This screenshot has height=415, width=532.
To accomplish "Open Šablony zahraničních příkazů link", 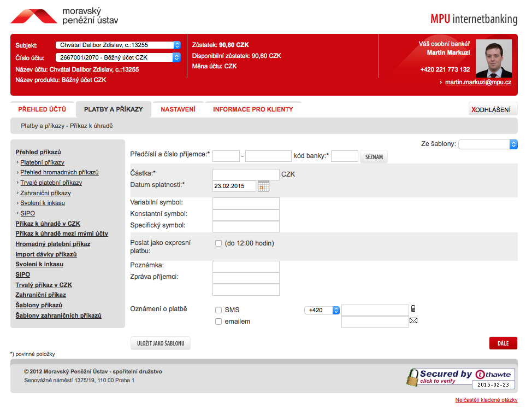I will click(58, 315).
